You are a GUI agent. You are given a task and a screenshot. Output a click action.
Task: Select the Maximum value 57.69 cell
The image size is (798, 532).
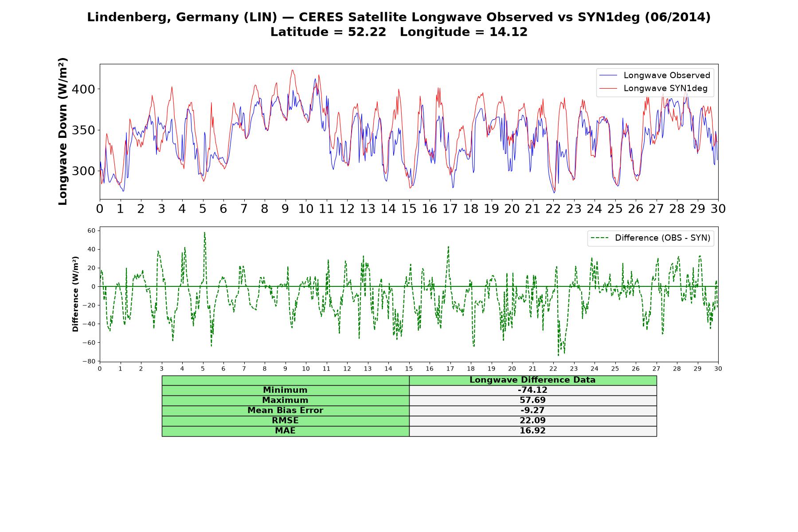(532, 400)
